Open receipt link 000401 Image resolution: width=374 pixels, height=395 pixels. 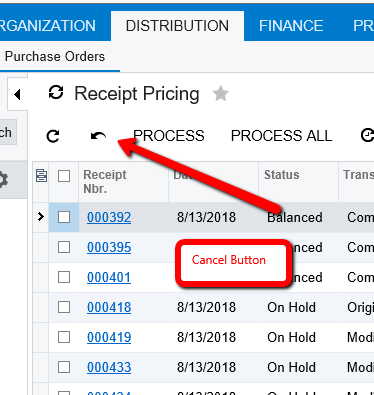[109, 277]
